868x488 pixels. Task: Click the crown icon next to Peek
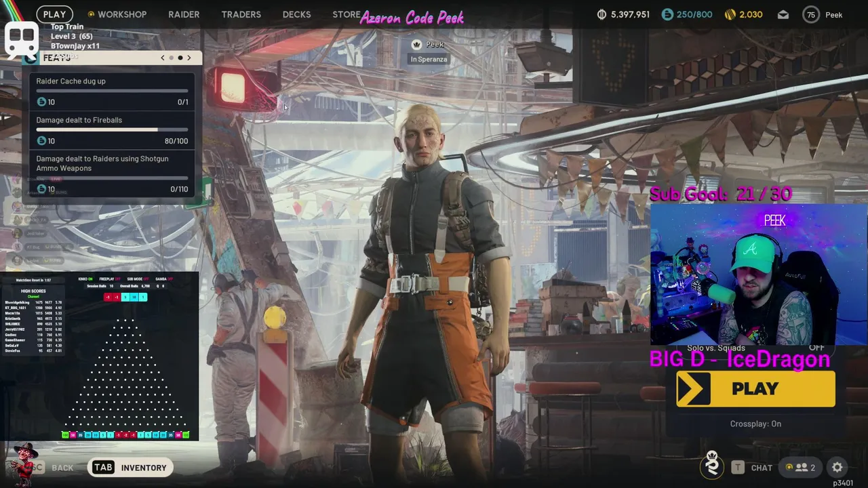[x=417, y=44]
